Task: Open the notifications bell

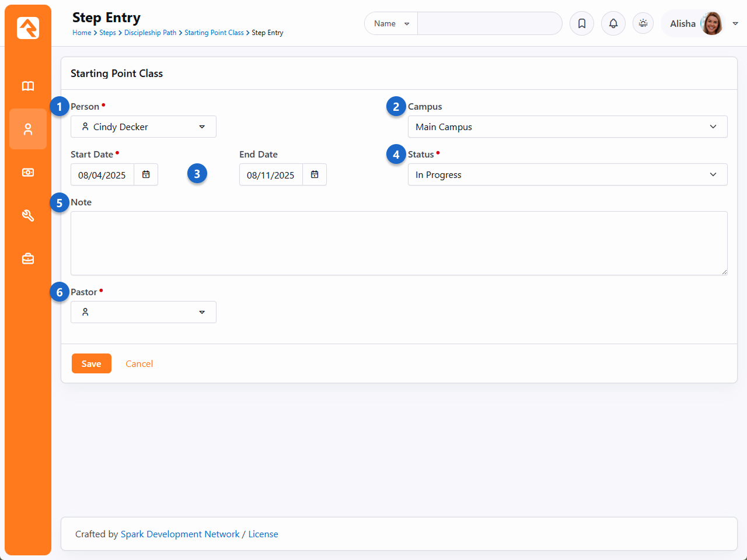Action: coord(613,23)
